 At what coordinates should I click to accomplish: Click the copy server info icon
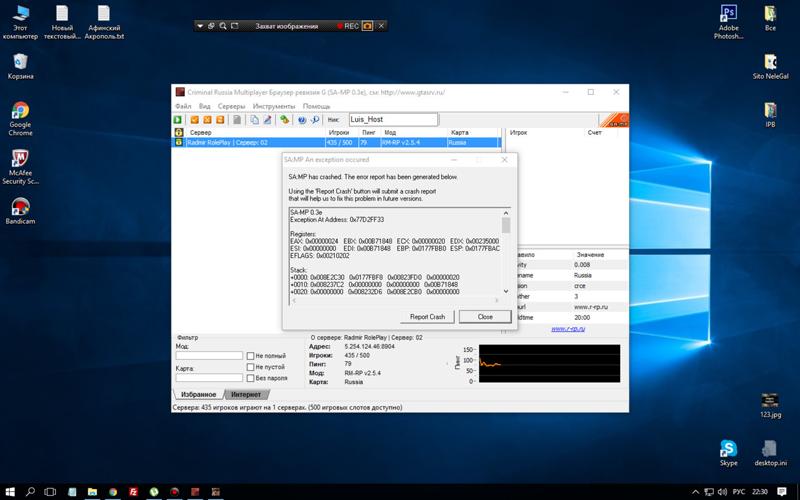254,119
